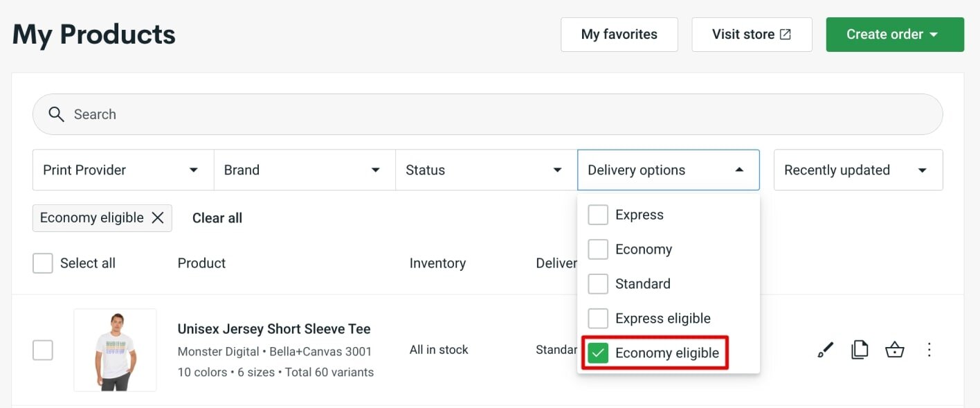Open the Print Provider dropdown
The width and height of the screenshot is (980, 408).
click(x=123, y=170)
